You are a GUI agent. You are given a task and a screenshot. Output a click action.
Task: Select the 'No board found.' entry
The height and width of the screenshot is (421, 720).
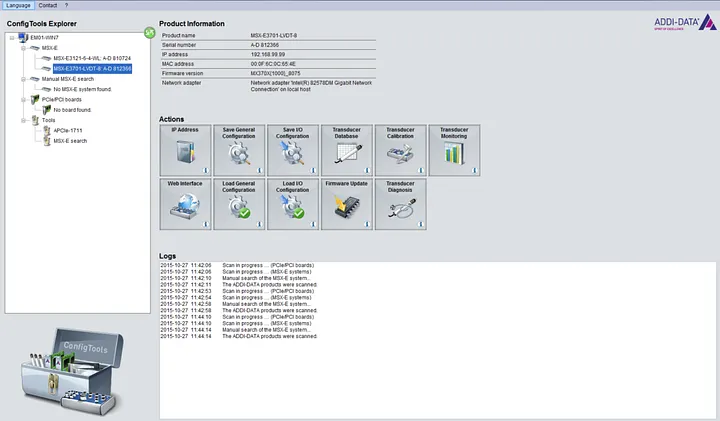[x=72, y=110]
